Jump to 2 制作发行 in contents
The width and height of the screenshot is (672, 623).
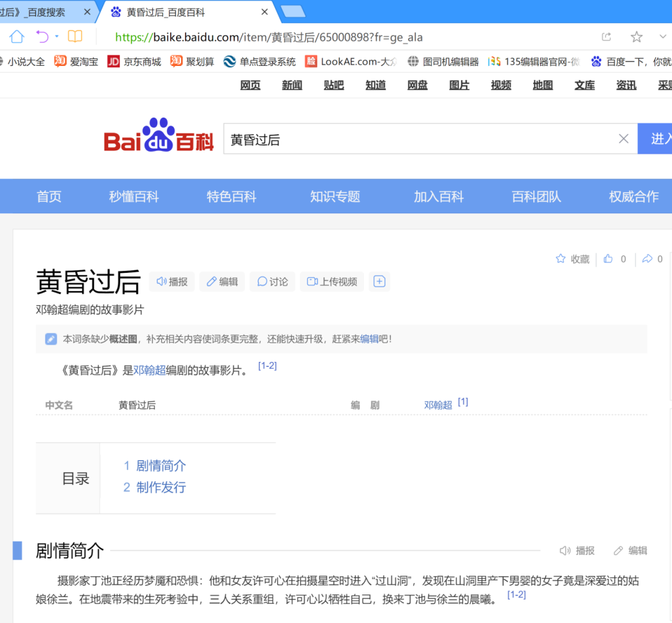[x=155, y=487]
